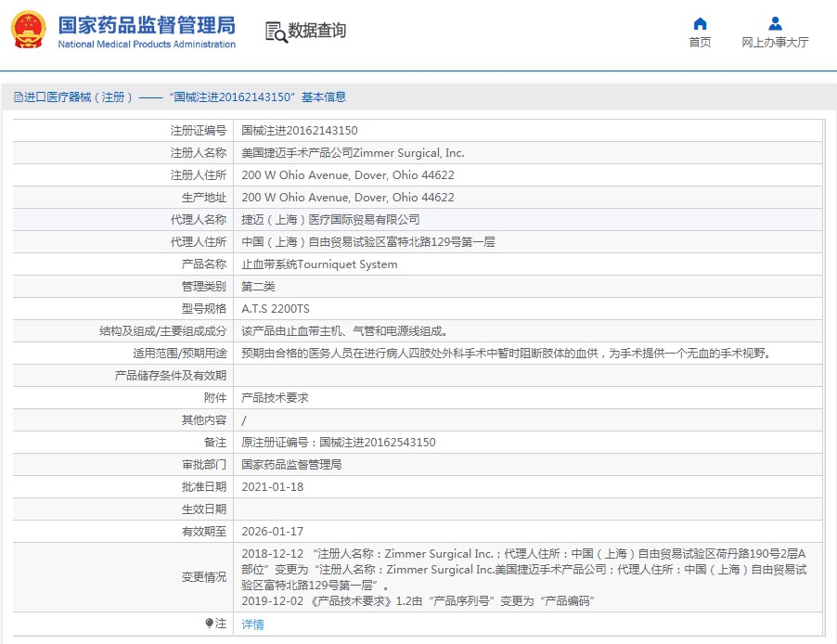Click the 产品储存条件及有效期 label
837x644 pixels.
coord(171,376)
